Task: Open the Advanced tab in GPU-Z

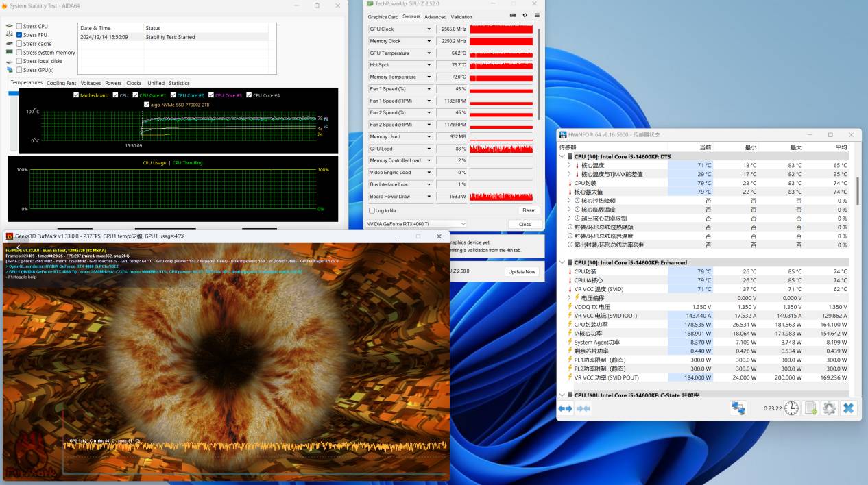Action: [x=435, y=17]
